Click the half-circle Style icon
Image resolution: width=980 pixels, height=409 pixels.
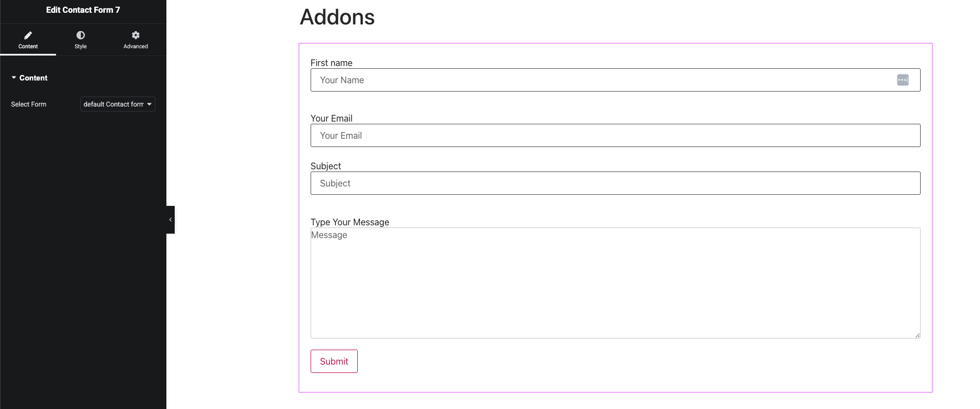[80, 35]
